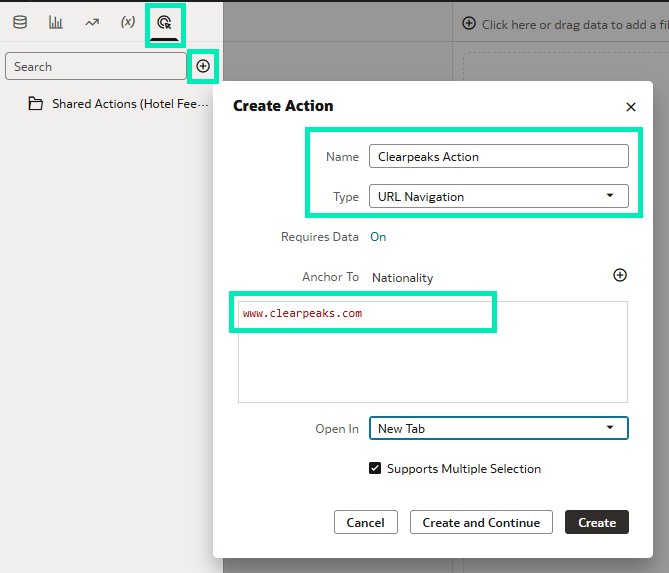The image size is (669, 573).
Task: Switch to the Visualizations bar chart icon
Action: [55, 22]
